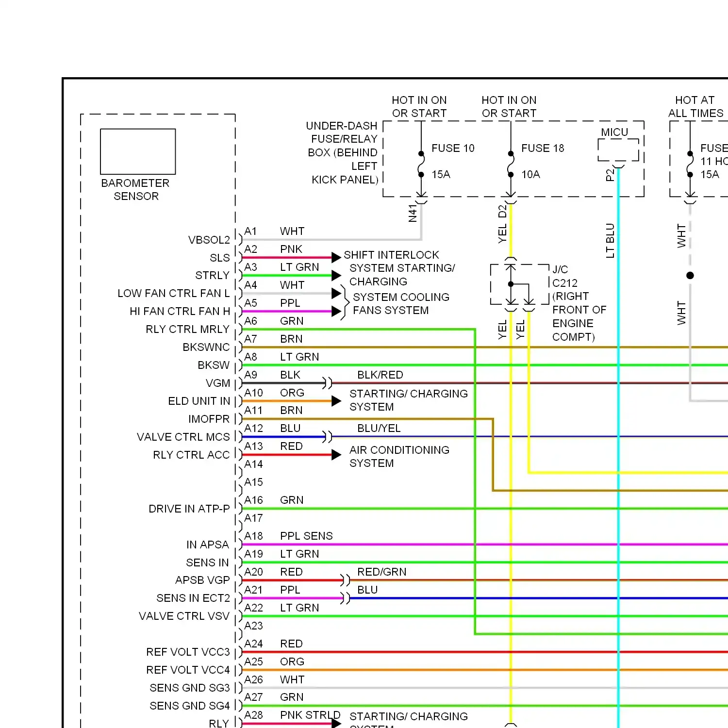Click the A5 PPL wire arrow
Image resolution: width=728 pixels, height=728 pixels.
[x=336, y=312]
